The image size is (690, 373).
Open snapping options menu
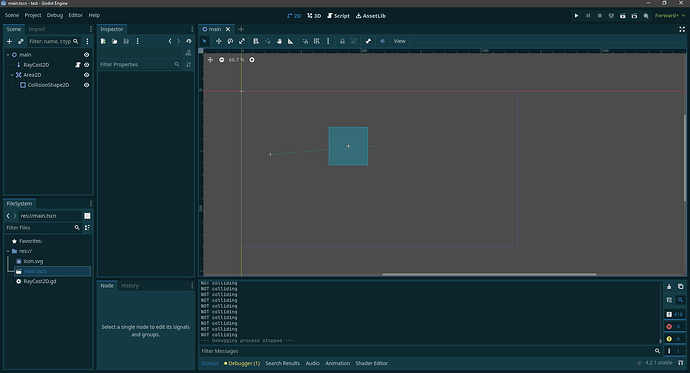pyautogui.click(x=328, y=41)
